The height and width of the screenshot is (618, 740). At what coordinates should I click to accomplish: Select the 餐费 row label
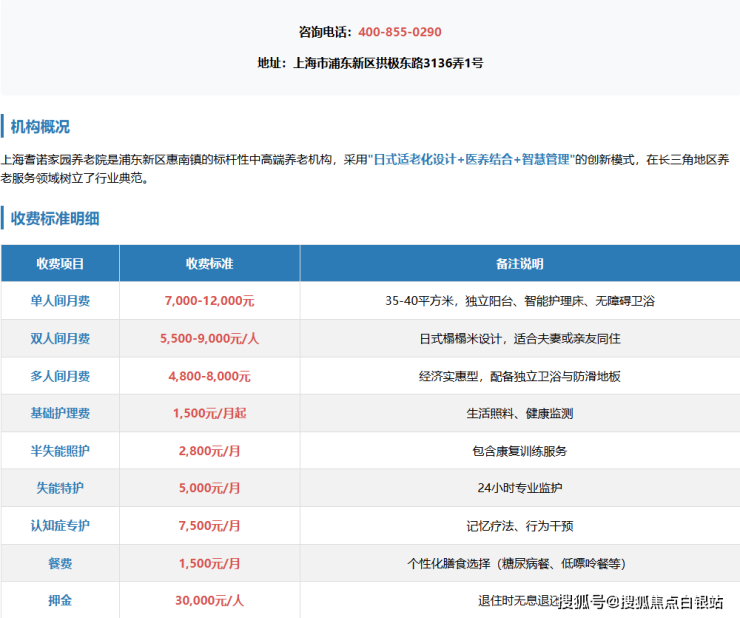coord(60,564)
